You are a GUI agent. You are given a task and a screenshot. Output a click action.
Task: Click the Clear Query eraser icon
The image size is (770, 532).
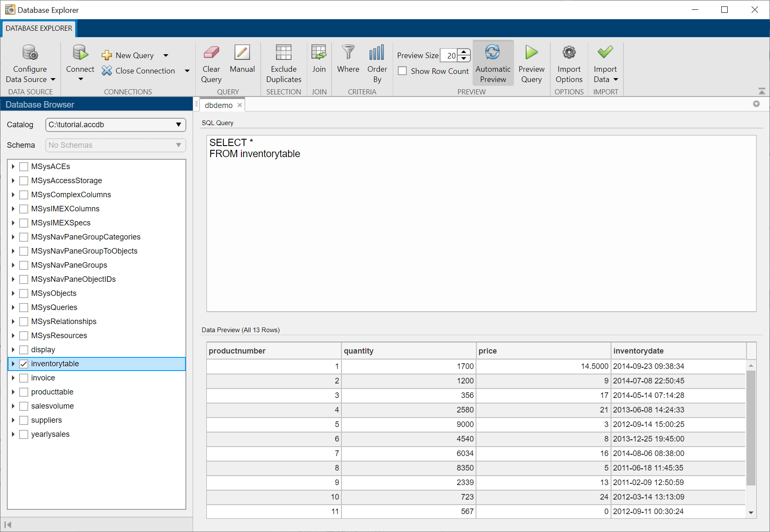[211, 53]
